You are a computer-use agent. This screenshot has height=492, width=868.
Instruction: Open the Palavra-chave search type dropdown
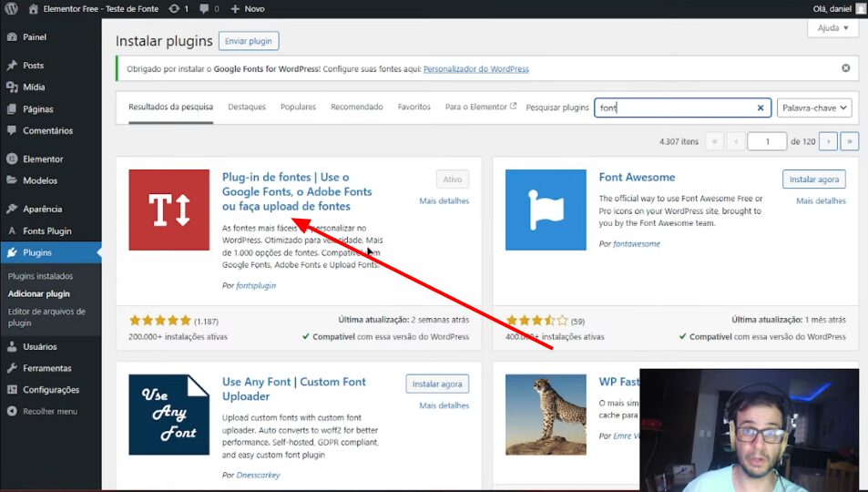click(x=814, y=108)
